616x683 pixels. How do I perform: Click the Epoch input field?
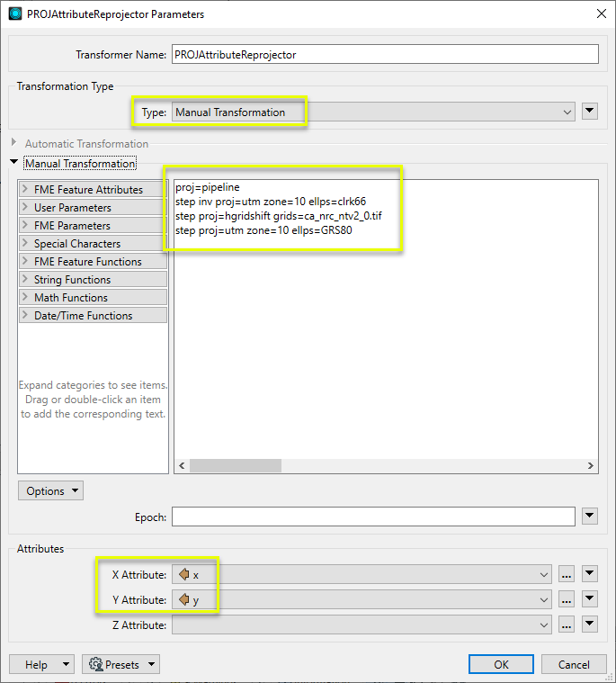[x=373, y=517]
